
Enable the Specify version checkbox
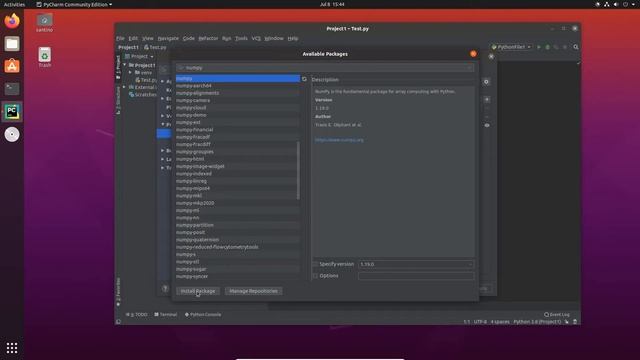pyautogui.click(x=315, y=264)
